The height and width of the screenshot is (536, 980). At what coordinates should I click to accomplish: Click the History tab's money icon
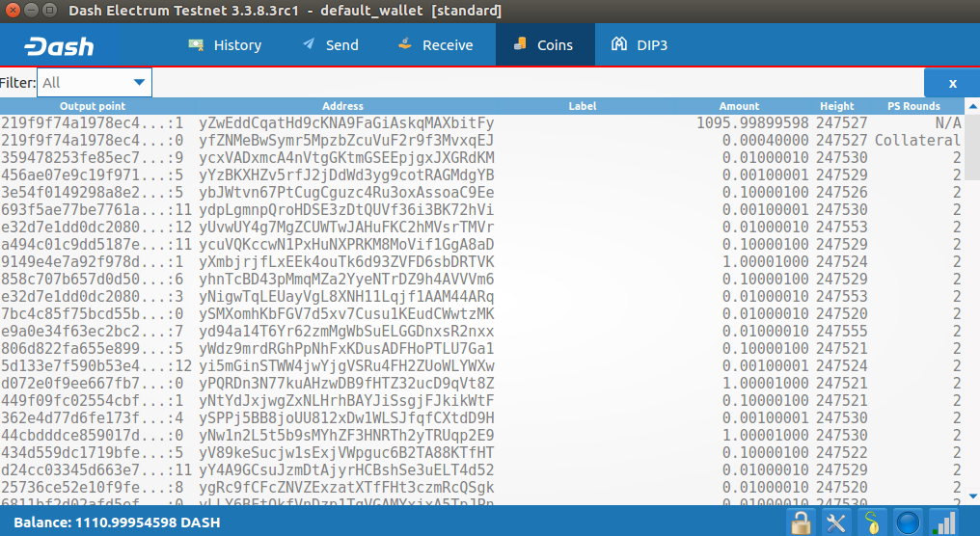(196, 44)
